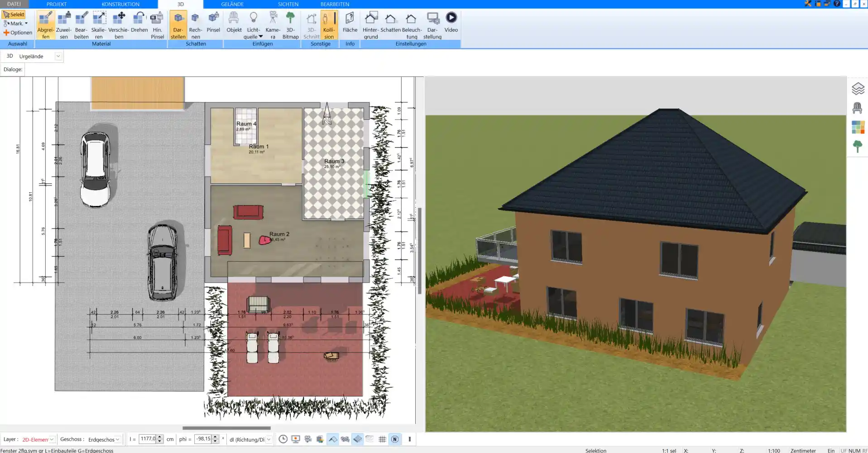868x453 pixels.
Task: Open the furniture chair sidebar icon
Action: [857, 108]
